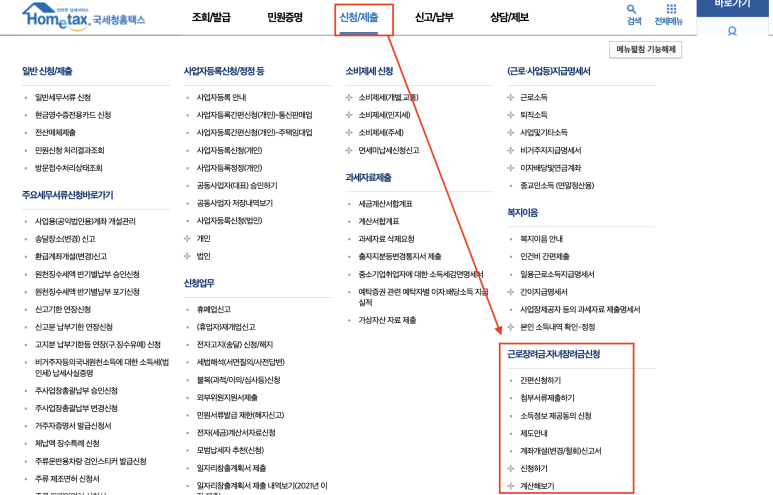Viewport: 773px width, 495px height.
Task: Open 사업자등록정정(개인) link
Action: (x=229, y=168)
